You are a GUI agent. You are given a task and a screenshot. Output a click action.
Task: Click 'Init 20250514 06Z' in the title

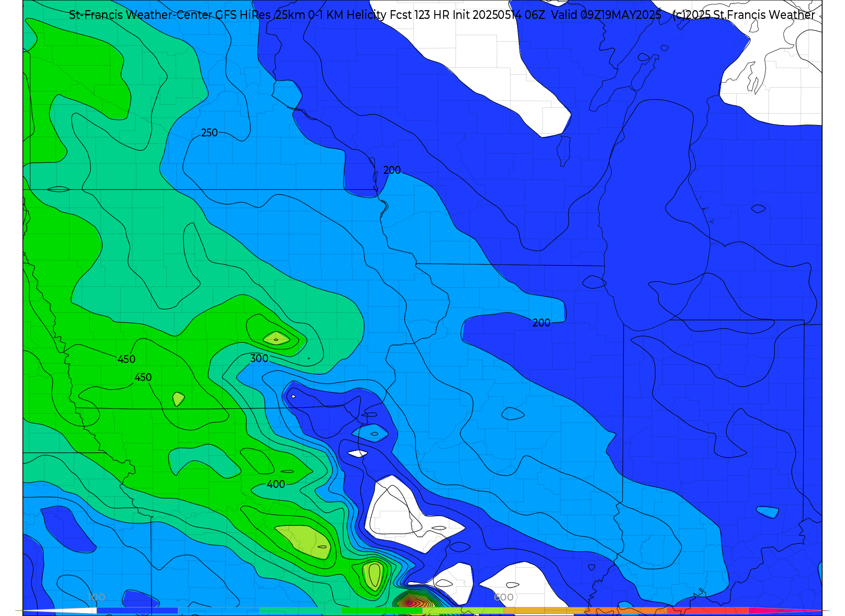(499, 15)
